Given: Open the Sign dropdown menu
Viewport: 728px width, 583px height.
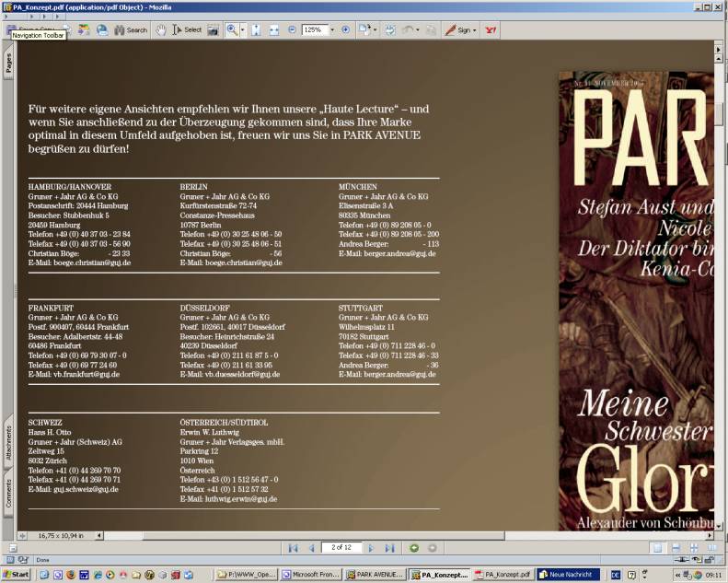Looking at the screenshot, I should click(x=460, y=30).
